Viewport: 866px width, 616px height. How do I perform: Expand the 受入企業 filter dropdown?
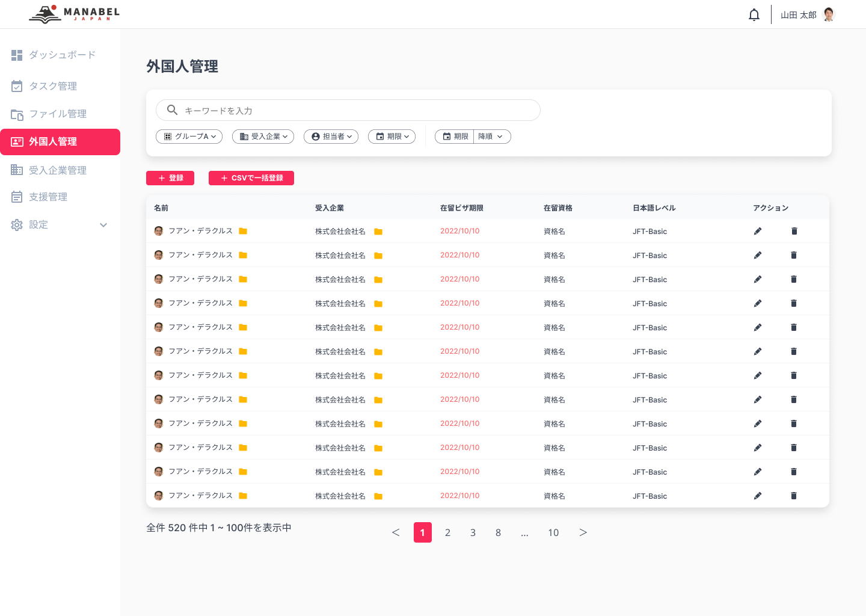[x=263, y=137]
